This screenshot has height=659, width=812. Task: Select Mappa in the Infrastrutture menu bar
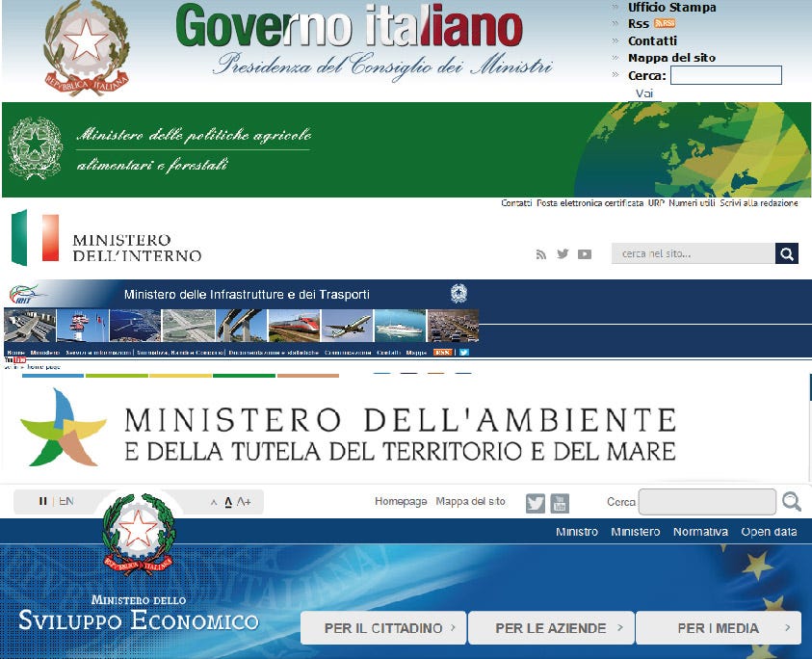coord(416,353)
